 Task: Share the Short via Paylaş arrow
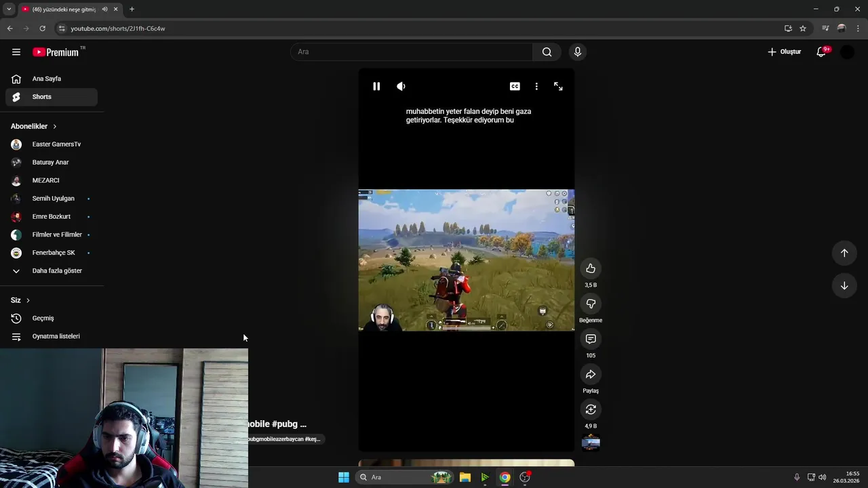click(x=591, y=374)
